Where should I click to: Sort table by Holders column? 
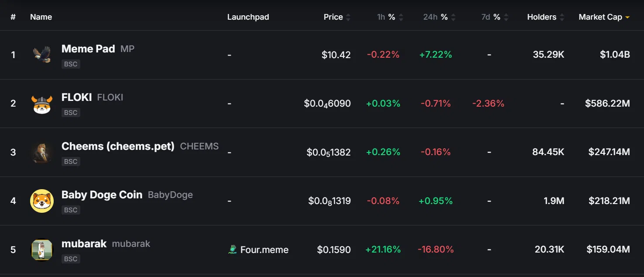tap(545, 17)
